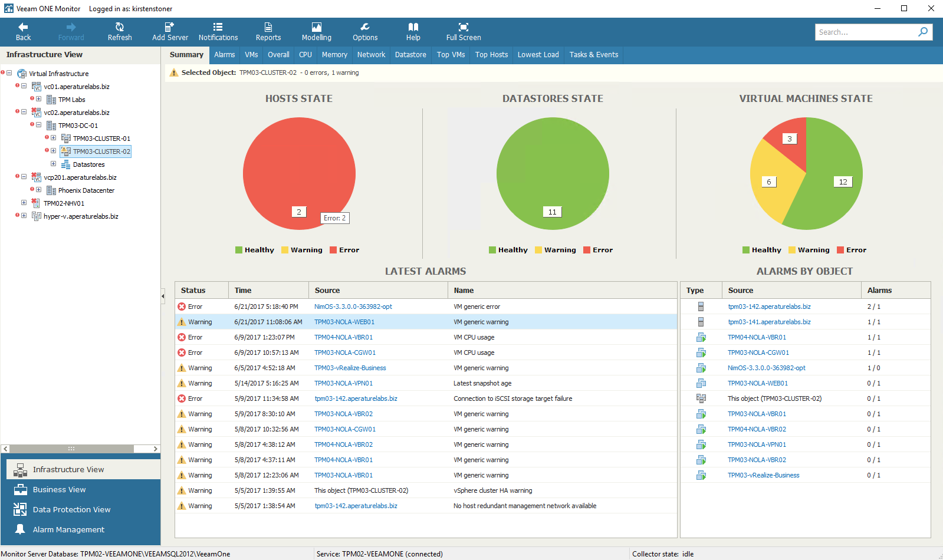Image resolution: width=943 pixels, height=560 pixels.
Task: Open Alarm Management view
Action: 68,529
